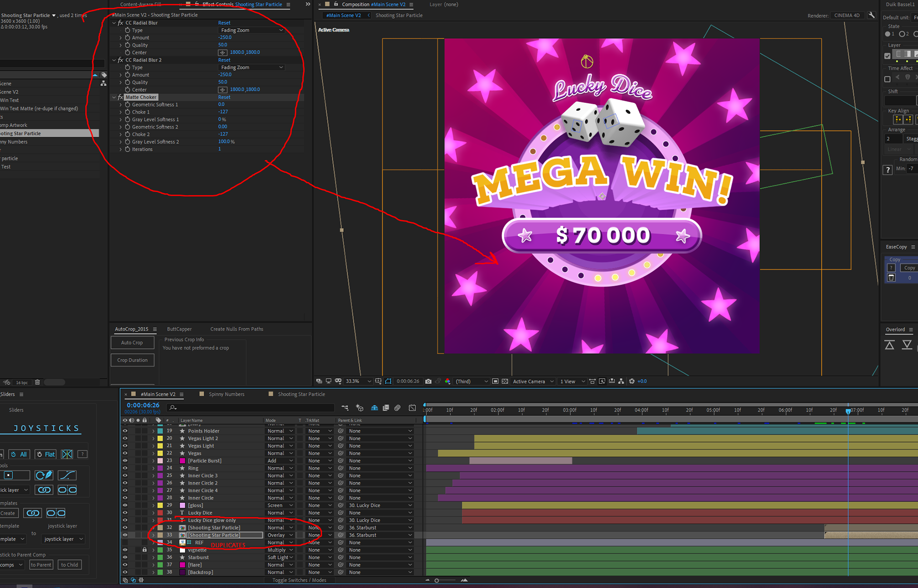Click the Overlord pull shapes icon
Viewport: 918px width, 588px height.
tap(907, 345)
